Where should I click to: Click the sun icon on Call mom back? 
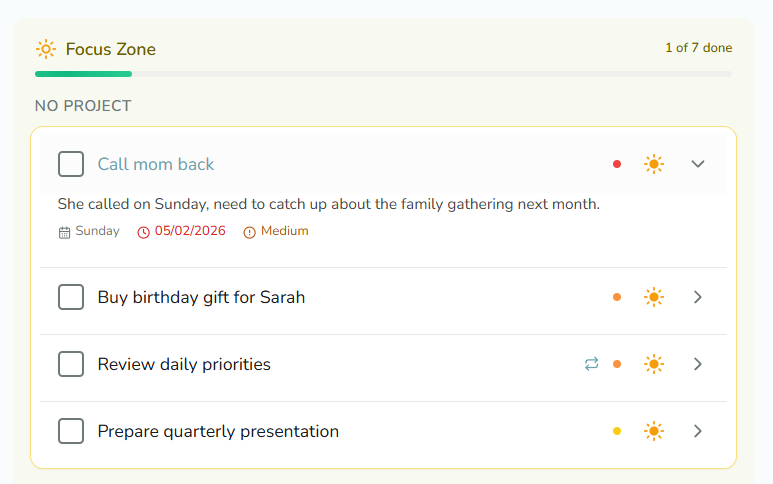(654, 164)
